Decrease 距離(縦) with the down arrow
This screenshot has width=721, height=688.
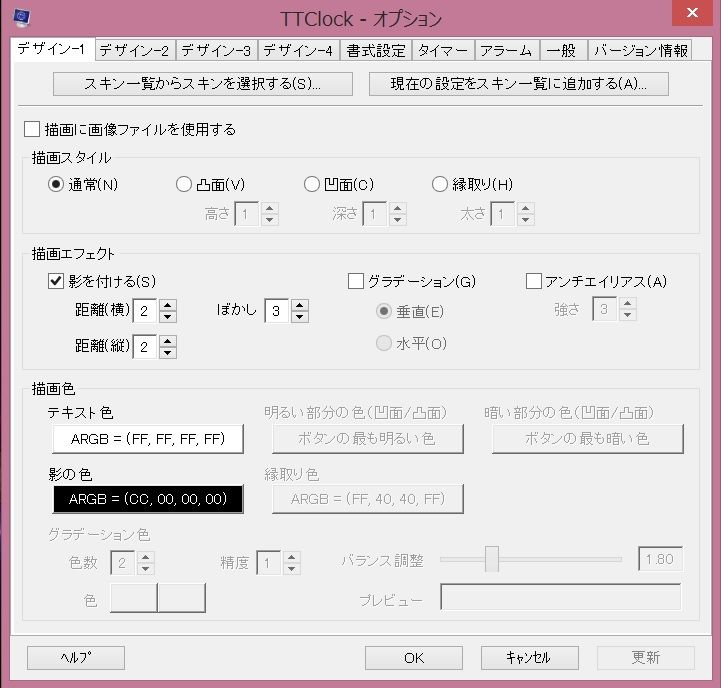click(x=168, y=353)
